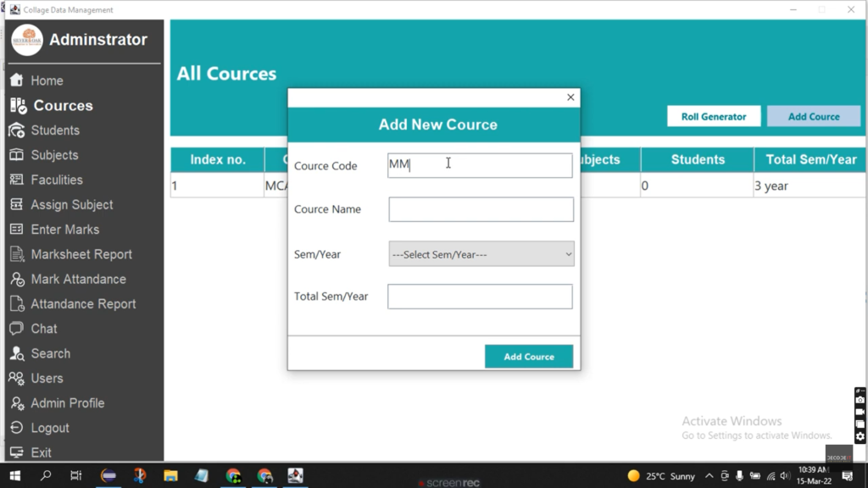Select the '3 year' table cell

(810, 186)
